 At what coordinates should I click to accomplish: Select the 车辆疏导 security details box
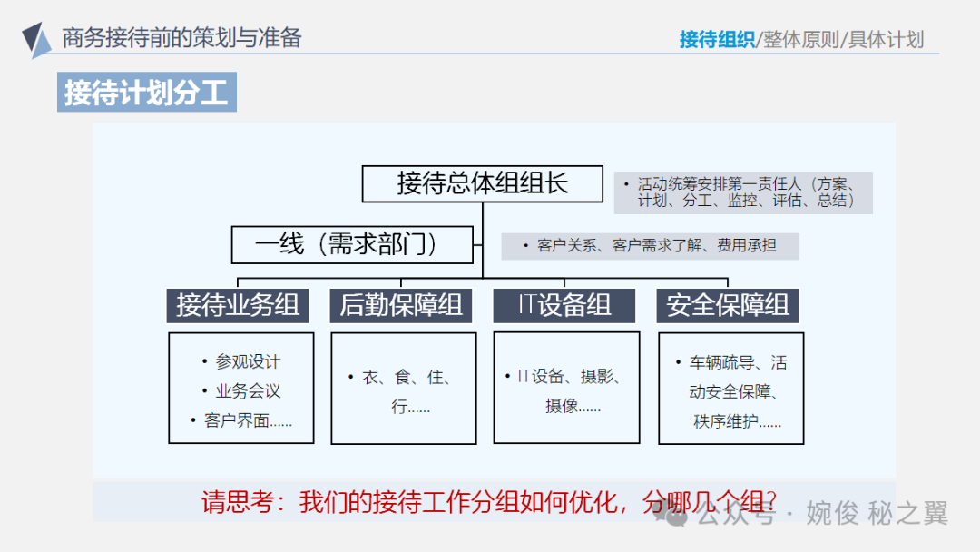pyautogui.click(x=730, y=389)
